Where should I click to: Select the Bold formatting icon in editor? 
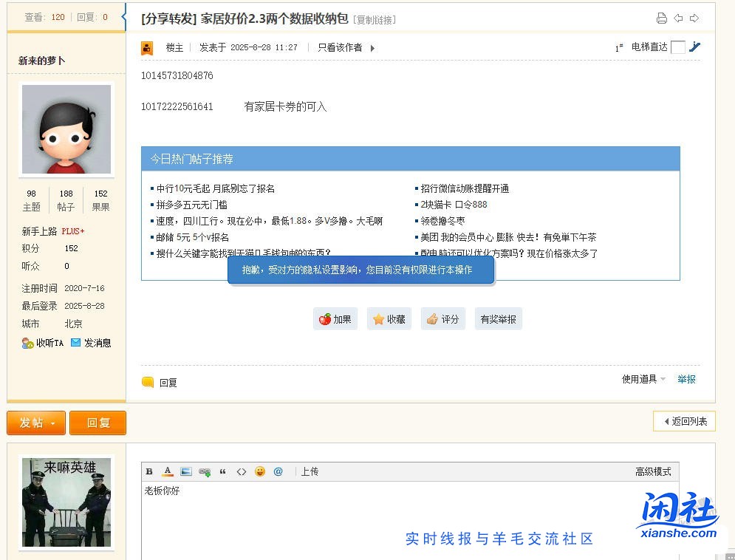pyautogui.click(x=149, y=471)
